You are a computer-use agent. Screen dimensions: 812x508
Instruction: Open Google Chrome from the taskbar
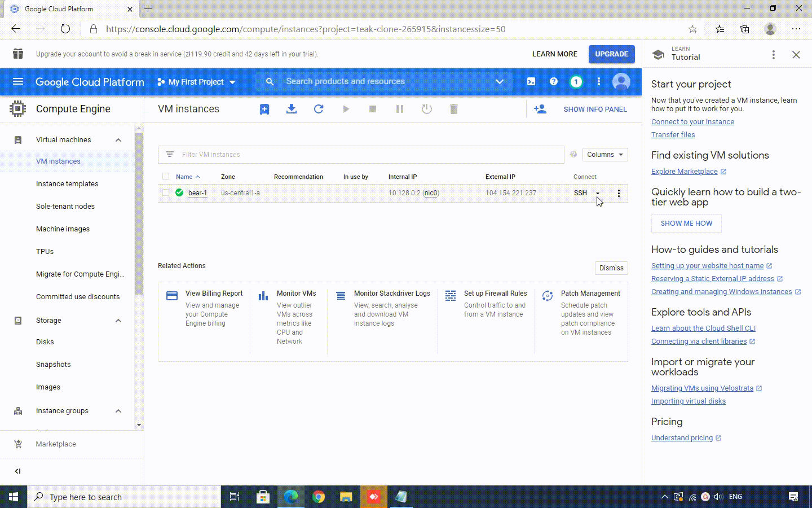[319, 497]
